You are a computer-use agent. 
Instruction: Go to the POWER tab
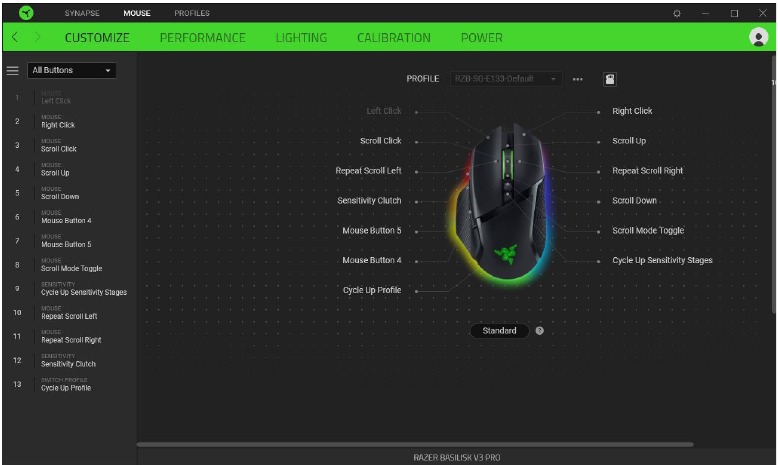(x=482, y=38)
